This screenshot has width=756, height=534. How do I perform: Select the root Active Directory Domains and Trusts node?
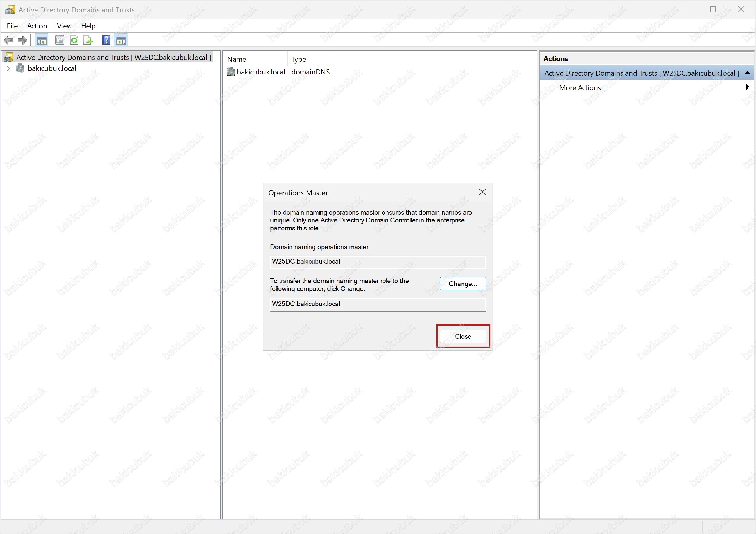114,57
